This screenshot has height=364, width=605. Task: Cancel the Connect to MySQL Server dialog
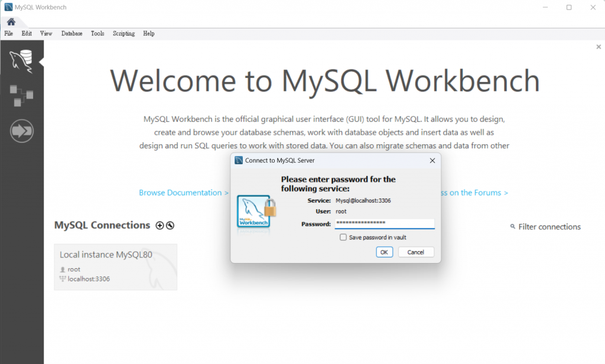coord(416,252)
